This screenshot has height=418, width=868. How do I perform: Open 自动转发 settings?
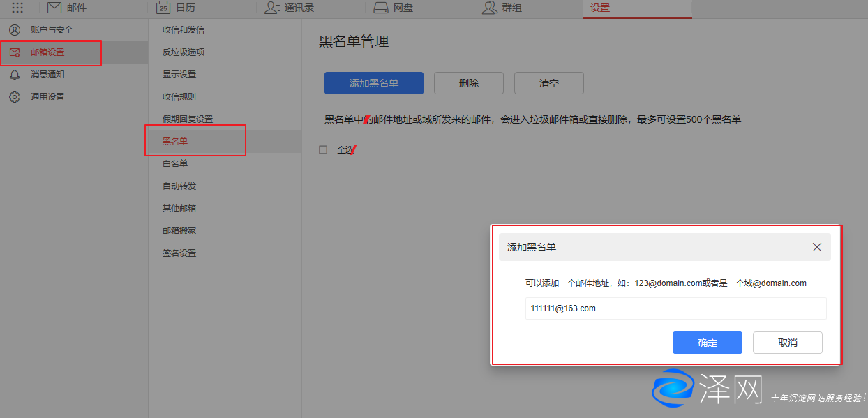click(x=179, y=186)
